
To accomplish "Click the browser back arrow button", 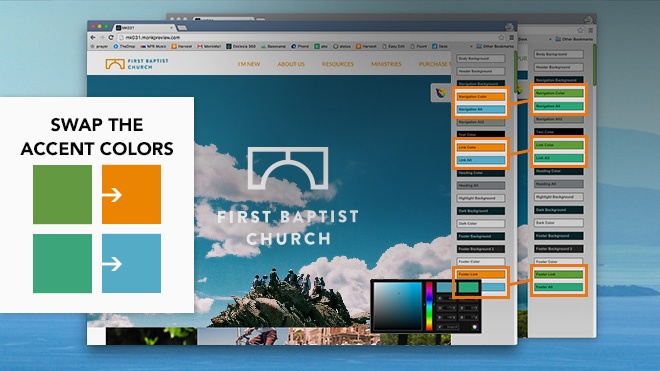I will pyautogui.click(x=93, y=37).
